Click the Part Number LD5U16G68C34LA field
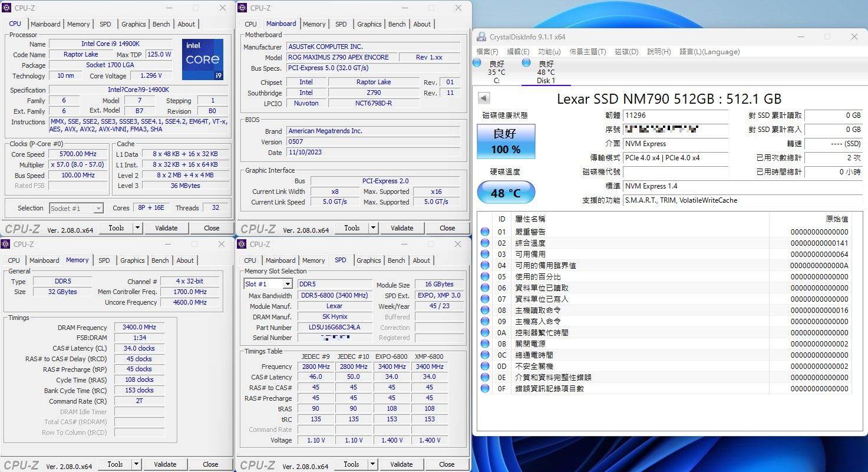This screenshot has width=868, height=472. point(334,327)
